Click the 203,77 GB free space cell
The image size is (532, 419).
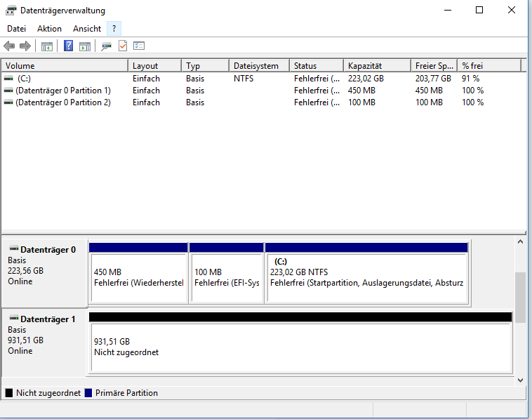pyautogui.click(x=433, y=79)
